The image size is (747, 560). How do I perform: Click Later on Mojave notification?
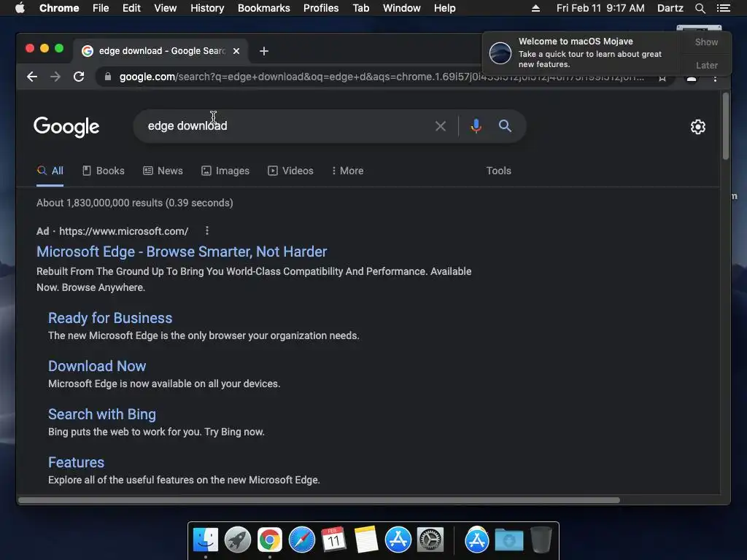pyautogui.click(x=706, y=65)
